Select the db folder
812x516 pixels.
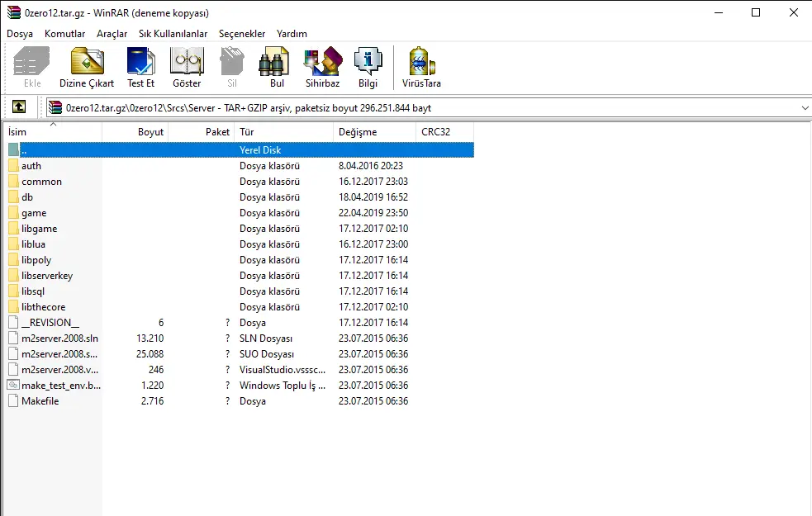[x=27, y=197]
